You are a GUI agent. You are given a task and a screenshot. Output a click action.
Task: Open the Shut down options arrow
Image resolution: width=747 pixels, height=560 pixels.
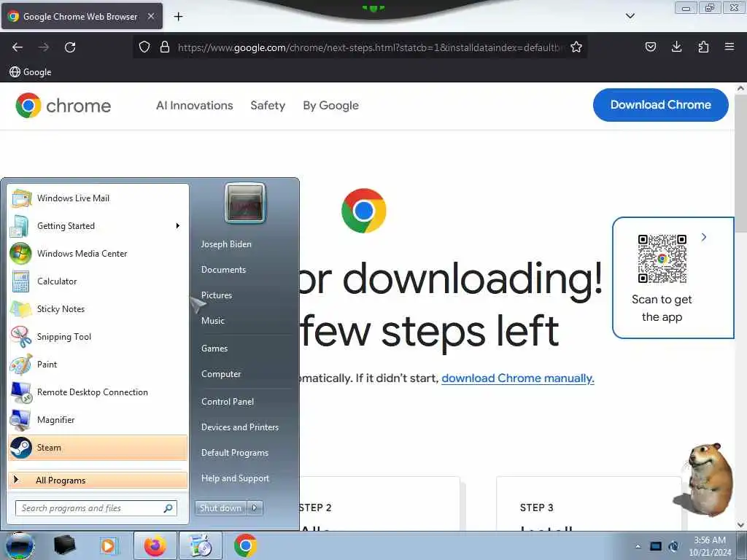pyautogui.click(x=255, y=508)
